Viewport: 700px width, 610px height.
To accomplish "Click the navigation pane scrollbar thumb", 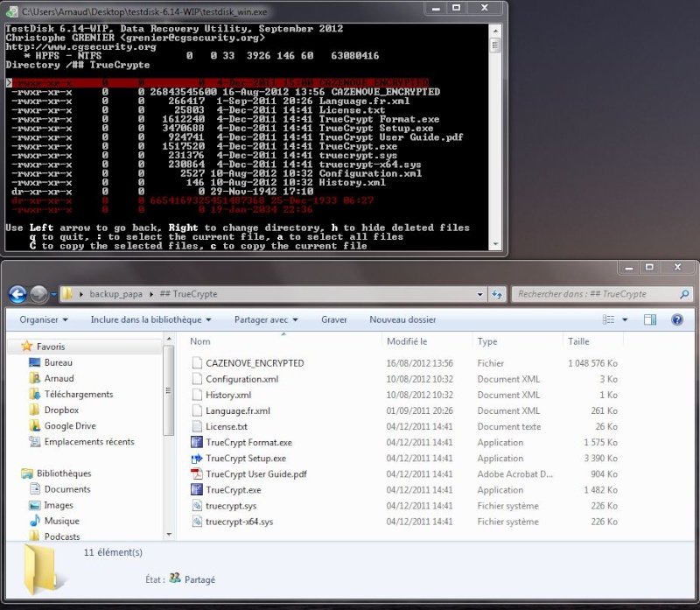I will pos(169,390).
